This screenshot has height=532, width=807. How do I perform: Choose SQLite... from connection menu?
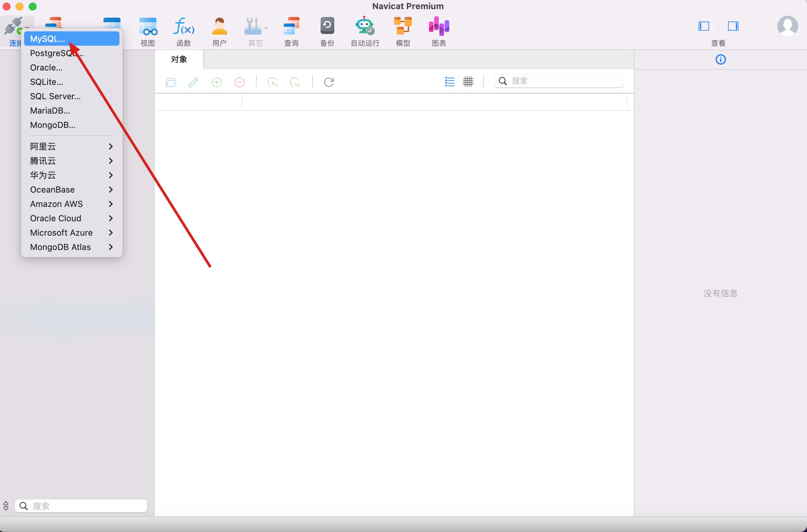pos(71,82)
